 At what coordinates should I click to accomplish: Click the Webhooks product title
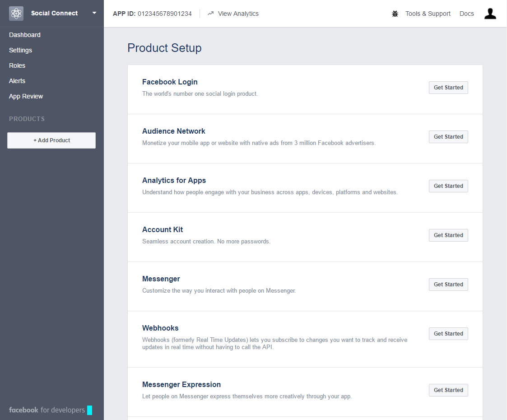click(160, 328)
